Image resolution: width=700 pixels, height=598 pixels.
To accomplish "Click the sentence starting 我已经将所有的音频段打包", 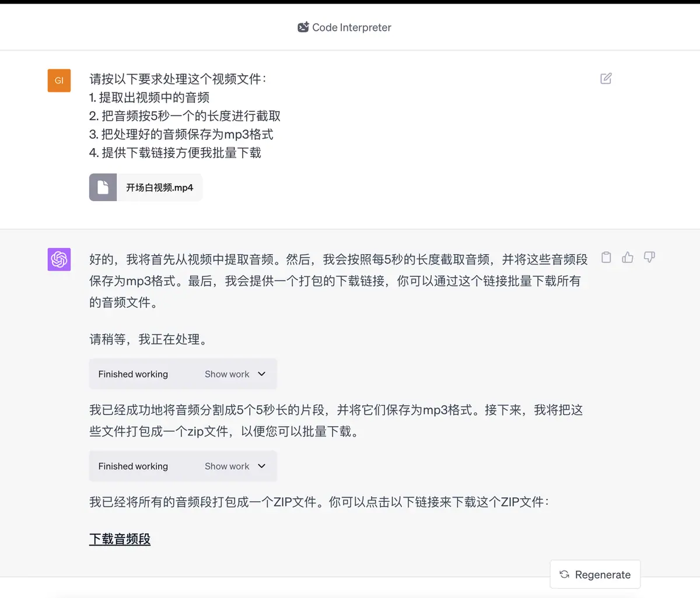I will [x=319, y=502].
